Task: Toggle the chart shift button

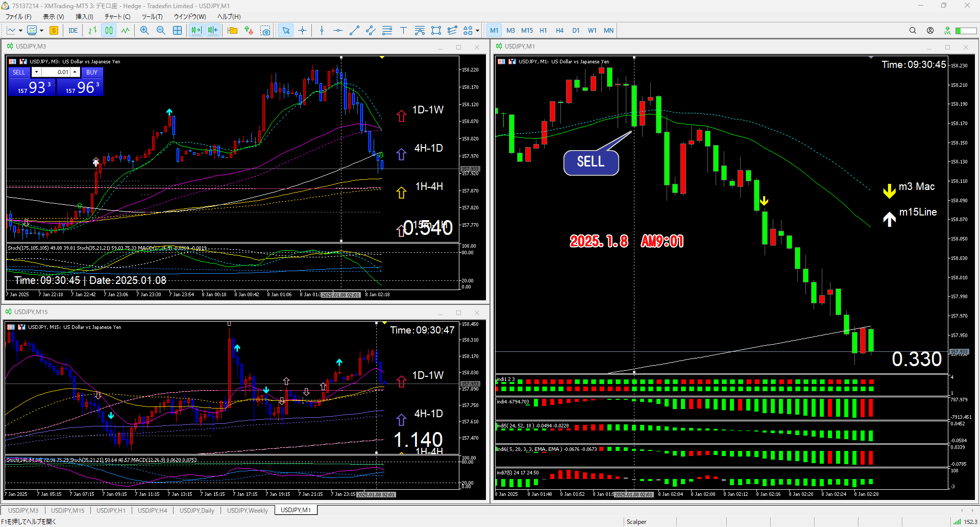Action: [212, 31]
